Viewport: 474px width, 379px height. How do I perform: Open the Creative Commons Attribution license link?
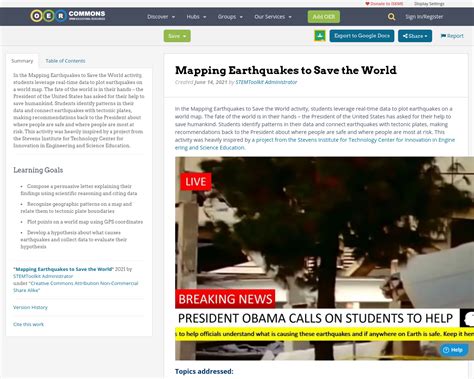(x=76, y=287)
